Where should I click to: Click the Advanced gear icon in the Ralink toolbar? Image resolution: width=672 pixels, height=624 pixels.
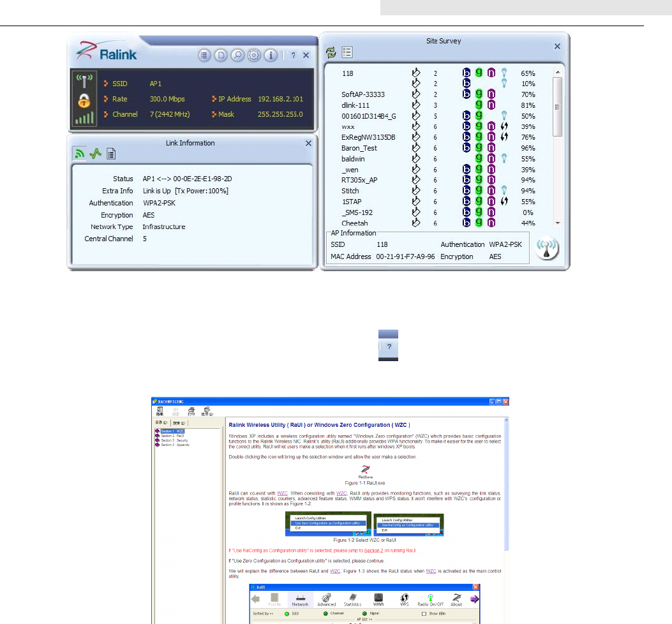click(x=254, y=56)
